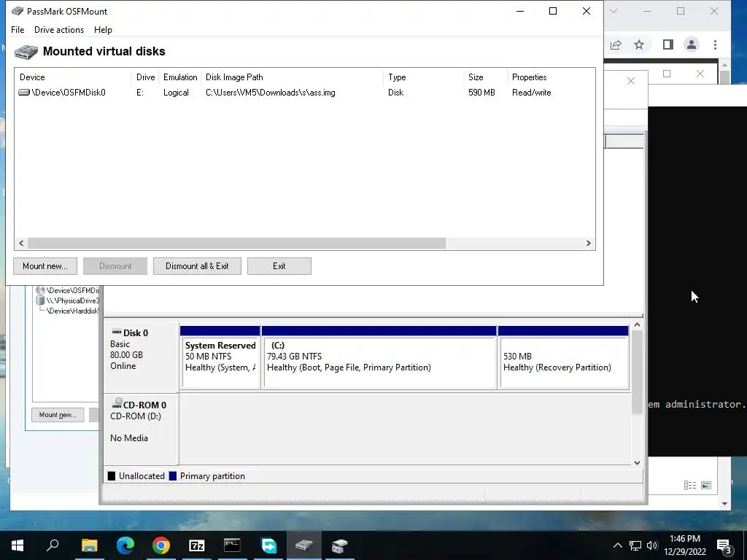Screen dimensions: 747x560
Task: Switch to large icons view in background window
Action: (706, 485)
